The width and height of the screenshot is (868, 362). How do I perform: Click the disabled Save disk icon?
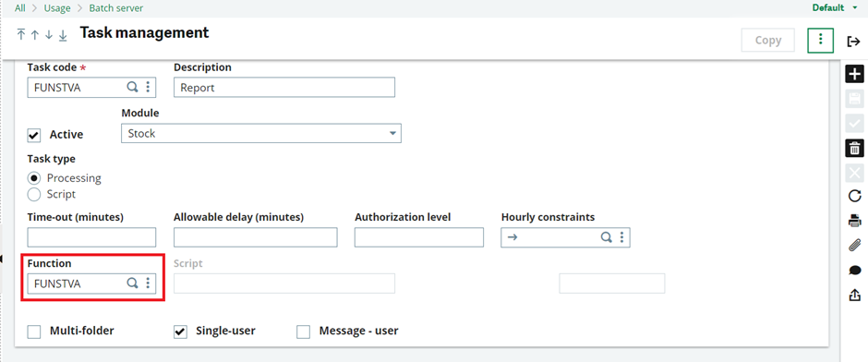click(x=855, y=99)
